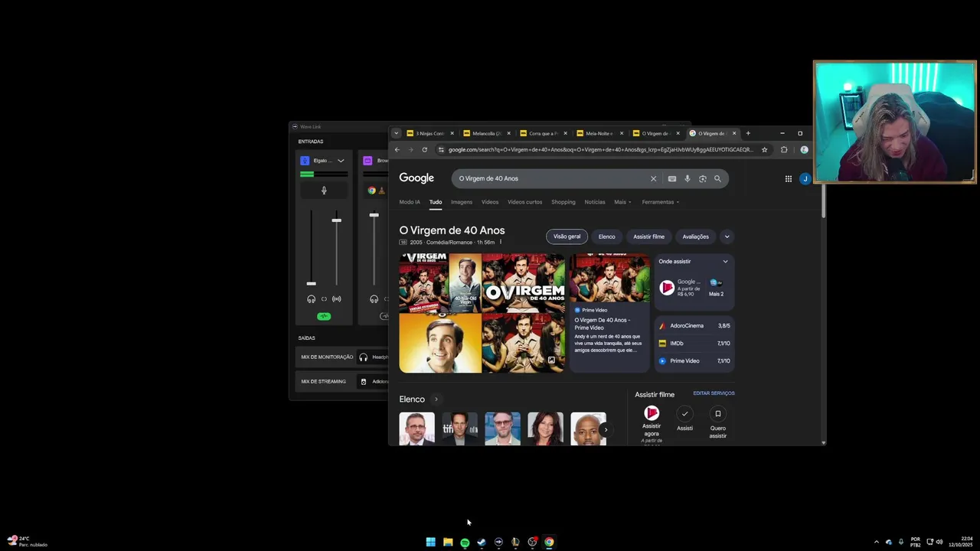Go back in Chrome

pos(397,150)
